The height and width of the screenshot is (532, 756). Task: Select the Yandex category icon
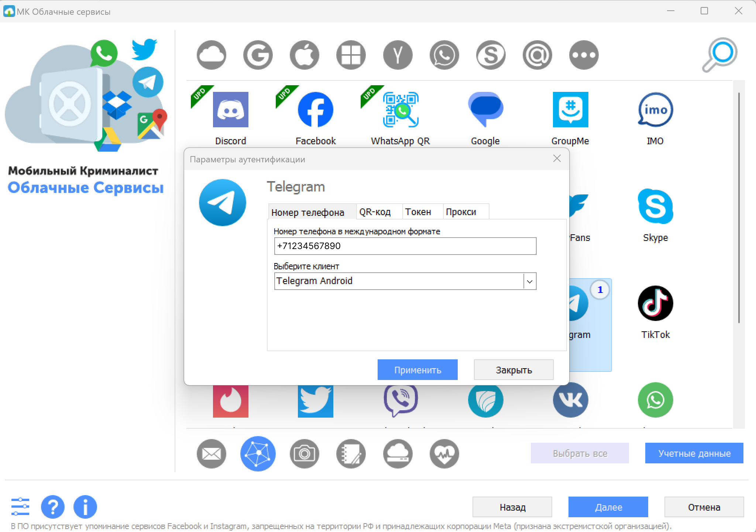(398, 55)
